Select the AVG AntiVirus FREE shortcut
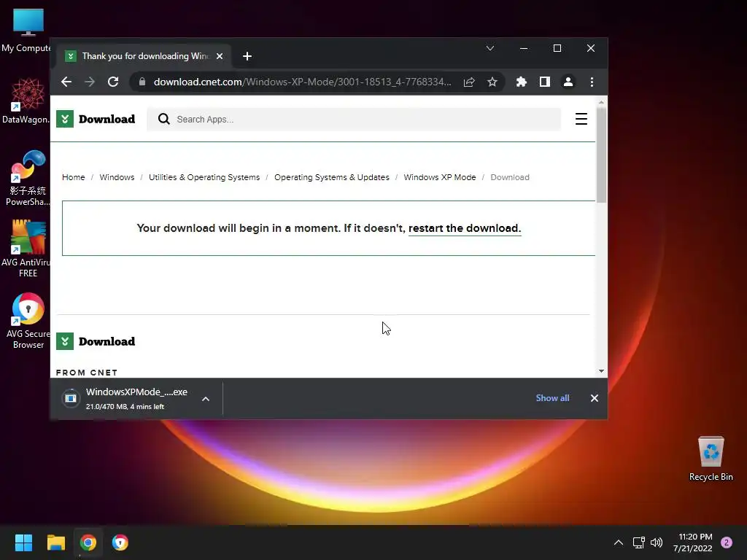The width and height of the screenshot is (747, 560). [27, 249]
